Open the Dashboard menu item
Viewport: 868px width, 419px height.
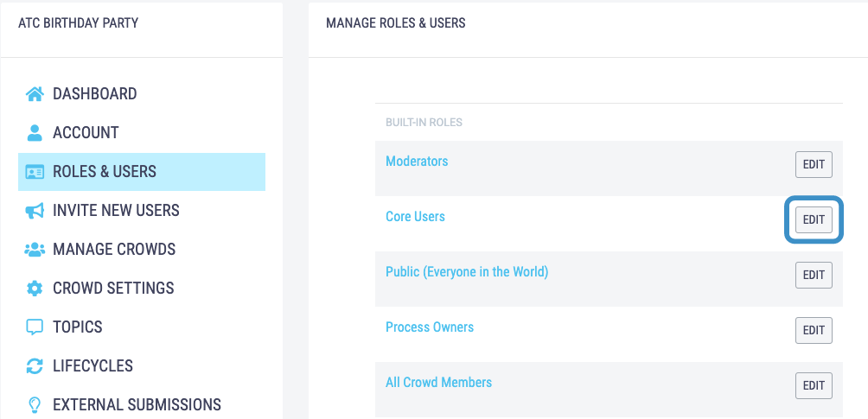(x=94, y=94)
